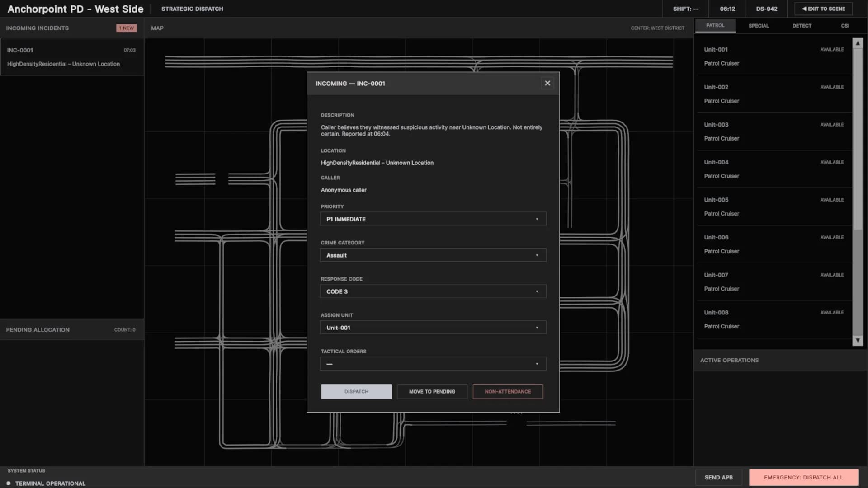
Task: Click the 1 NEW incidents badge
Action: (x=127, y=28)
